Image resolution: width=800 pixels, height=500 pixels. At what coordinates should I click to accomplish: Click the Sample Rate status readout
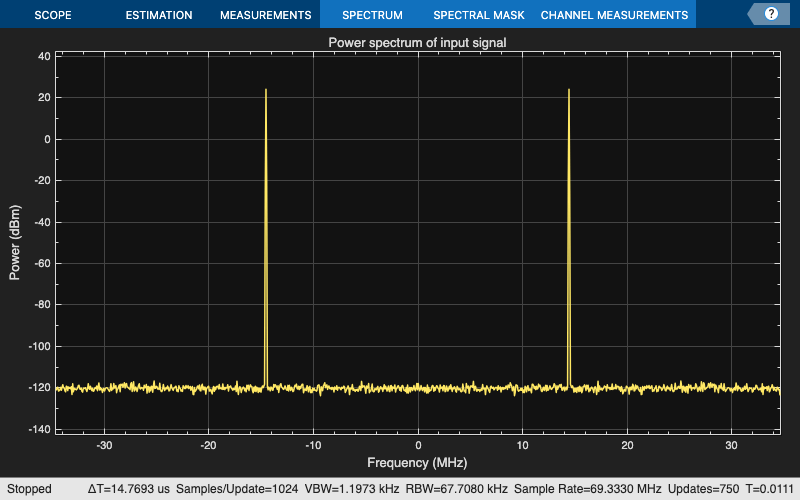coord(587,489)
